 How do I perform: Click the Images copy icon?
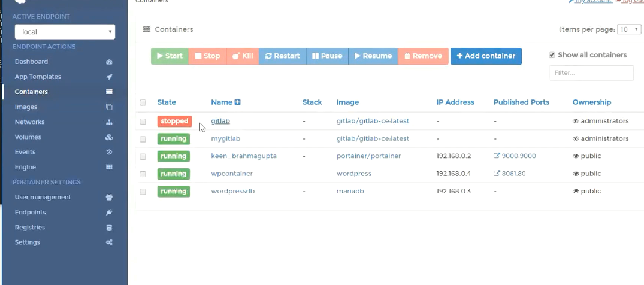point(109,107)
